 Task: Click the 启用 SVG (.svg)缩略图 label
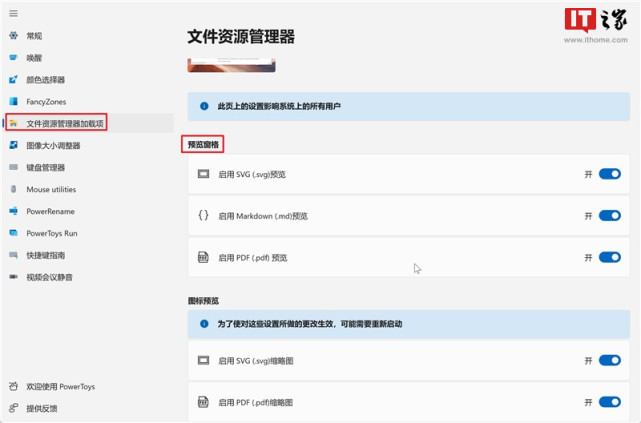256,361
